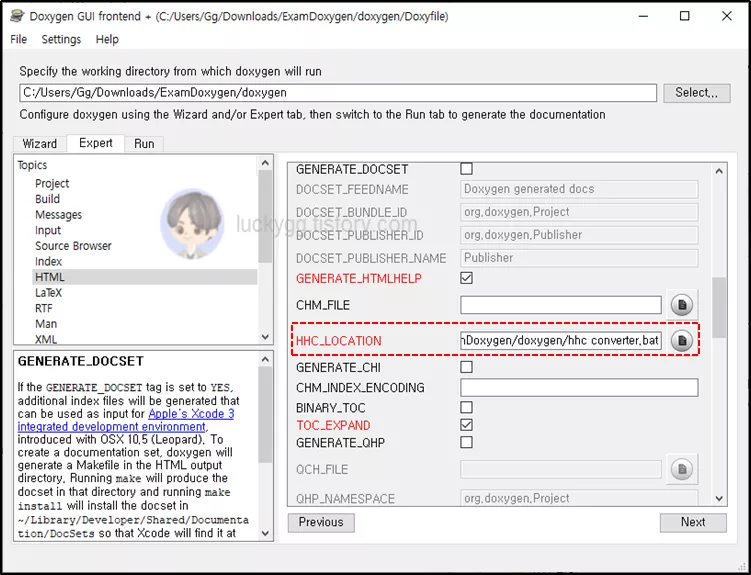Click the DOCSET_PUBLISHER_ID field
The width and height of the screenshot is (751, 575).
coord(579,235)
